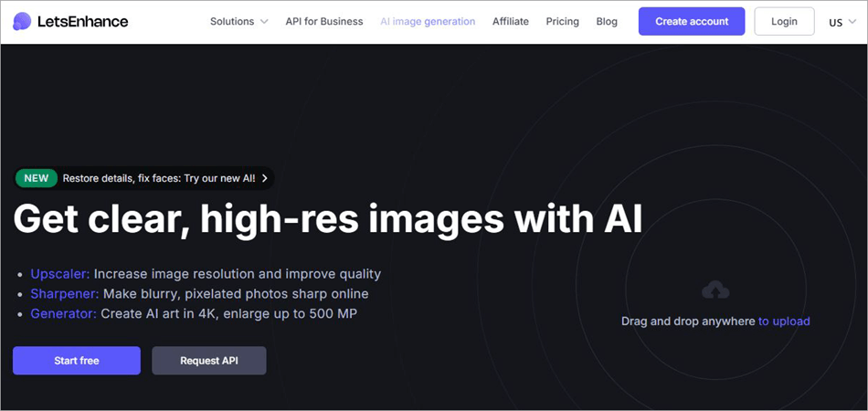Viewport: 868px width, 411px height.
Task: Open the US language selector
Action: (x=842, y=22)
